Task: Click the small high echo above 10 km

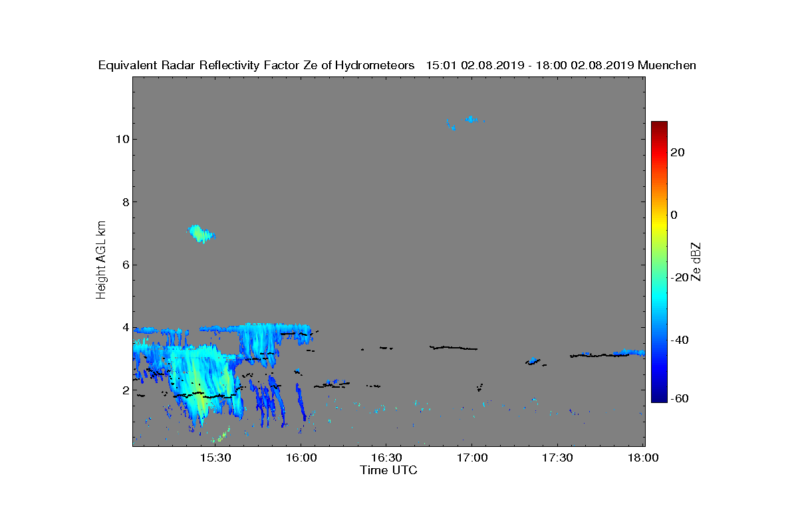Action: tap(471, 120)
